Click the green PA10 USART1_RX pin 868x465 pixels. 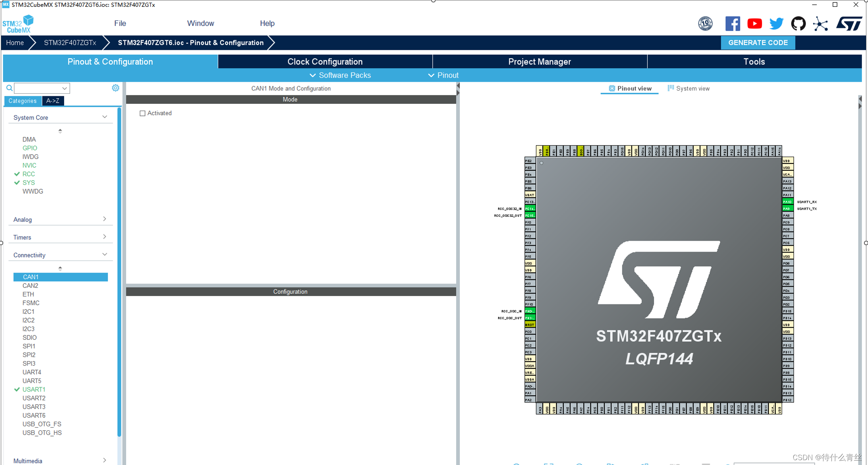pos(787,202)
